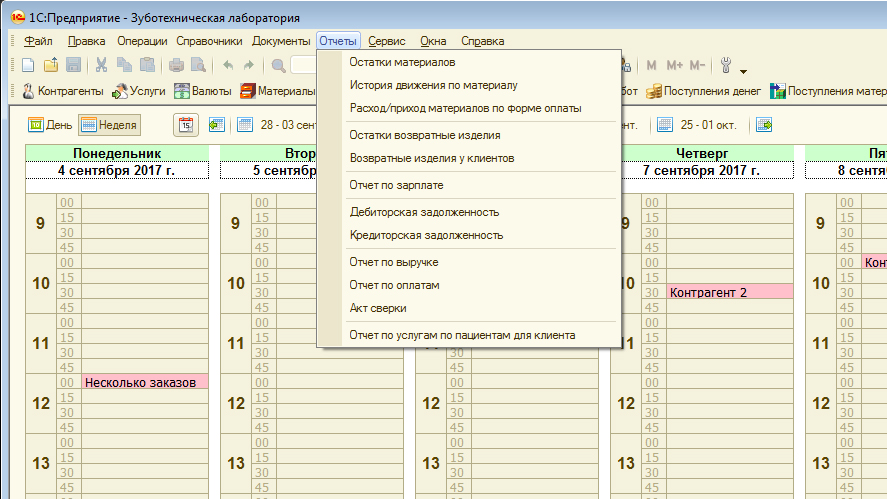Click the New document icon
The width and height of the screenshot is (887, 499).
[x=28, y=66]
